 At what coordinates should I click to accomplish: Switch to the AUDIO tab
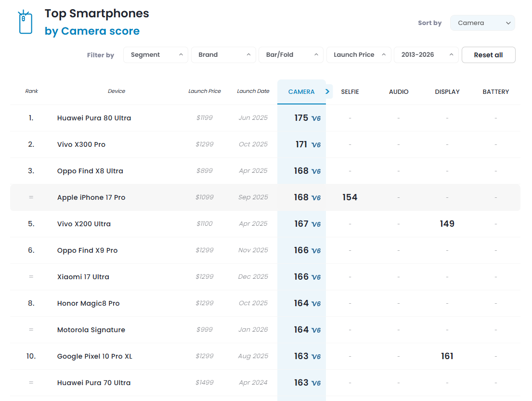click(399, 91)
